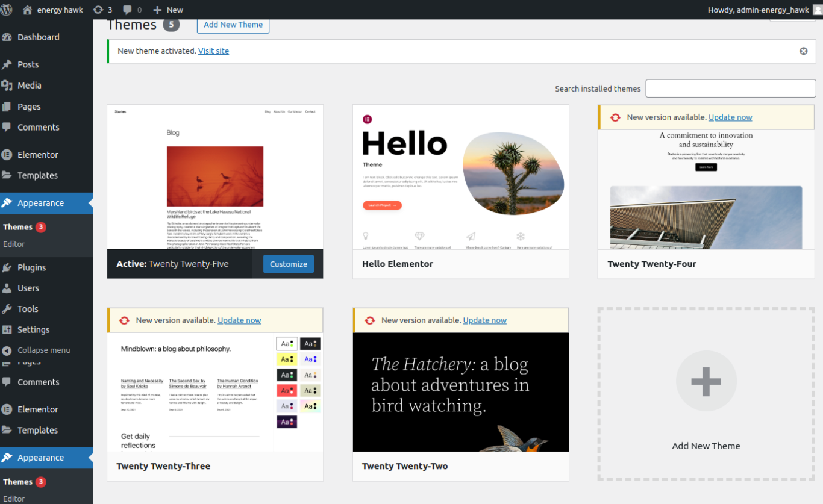
Task: Open the New content menu
Action: tap(168, 10)
